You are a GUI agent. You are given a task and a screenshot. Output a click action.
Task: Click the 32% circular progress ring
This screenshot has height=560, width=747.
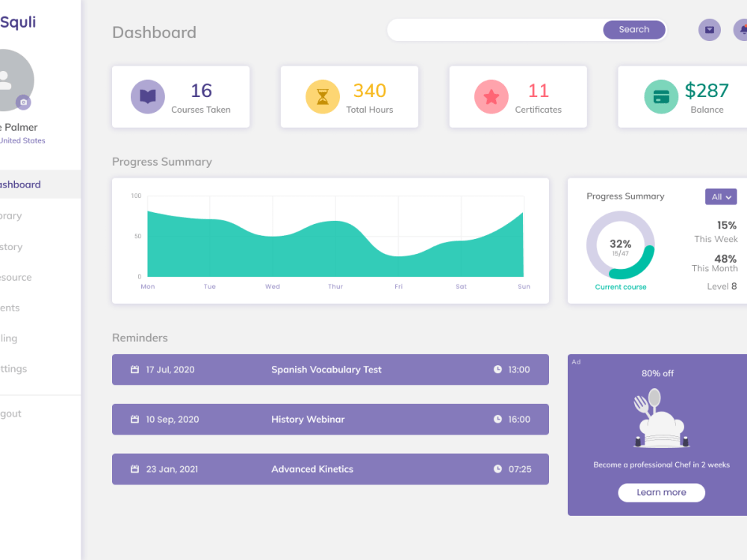[620, 245]
